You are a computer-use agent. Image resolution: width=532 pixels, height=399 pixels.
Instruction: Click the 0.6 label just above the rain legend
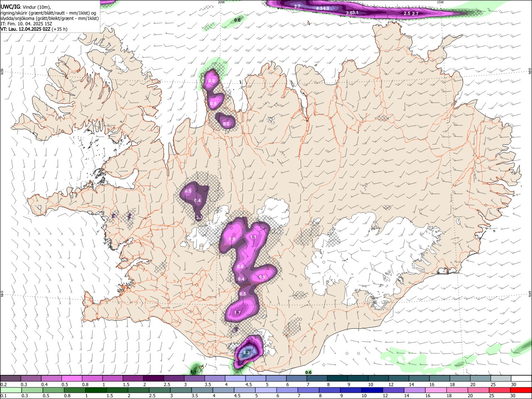pos(308,372)
